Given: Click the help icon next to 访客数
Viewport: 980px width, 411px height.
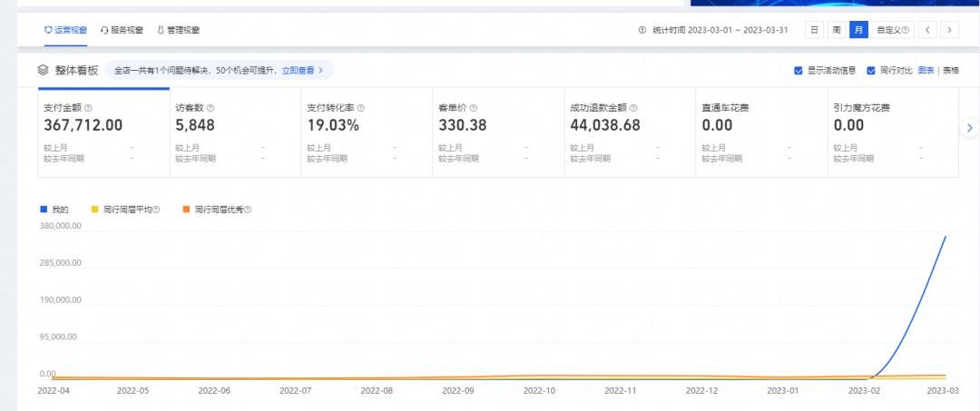Looking at the screenshot, I should pos(211,108).
